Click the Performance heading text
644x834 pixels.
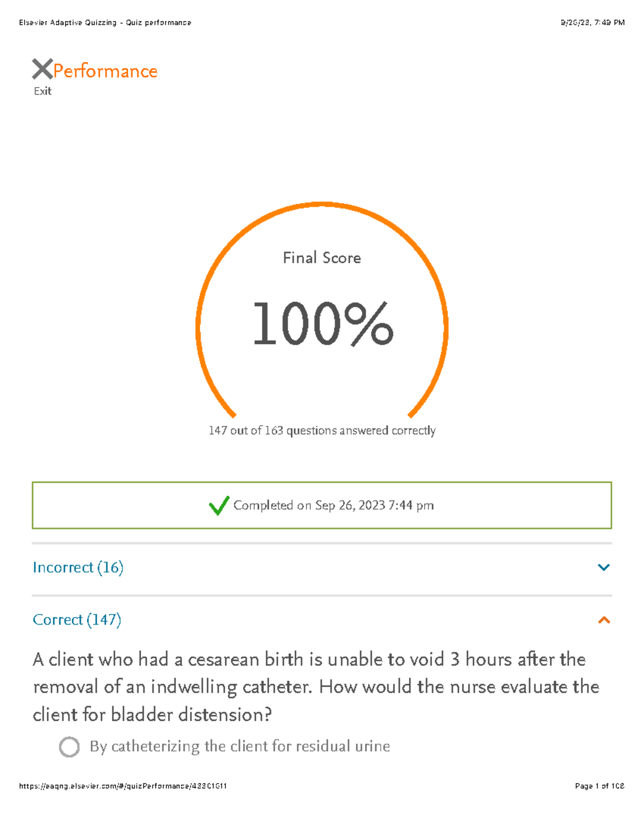(105, 70)
